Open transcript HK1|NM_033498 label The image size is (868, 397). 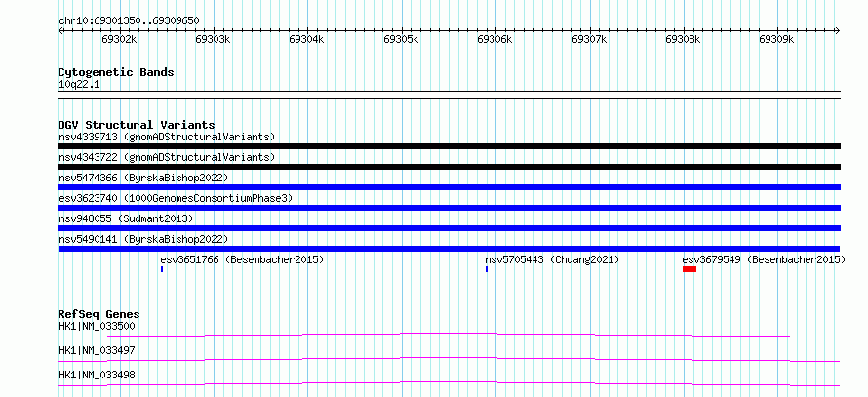[x=97, y=375]
